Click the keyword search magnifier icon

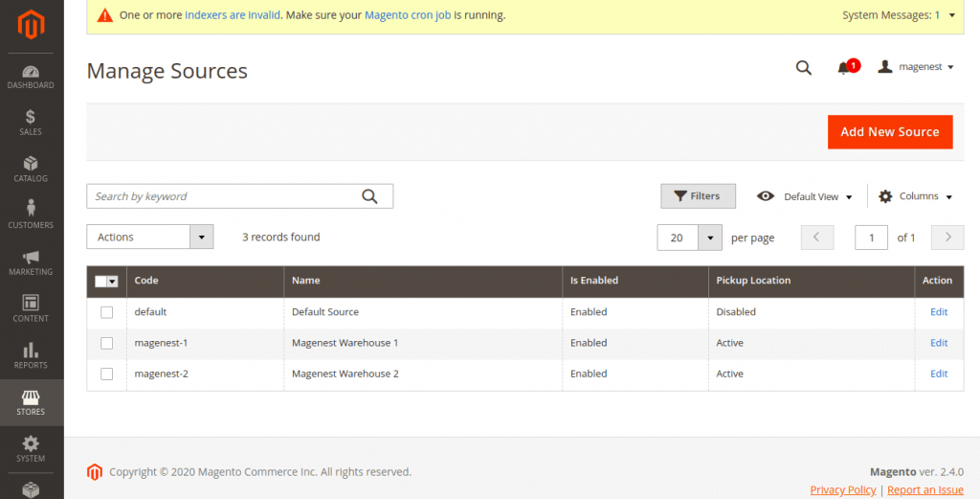[369, 196]
